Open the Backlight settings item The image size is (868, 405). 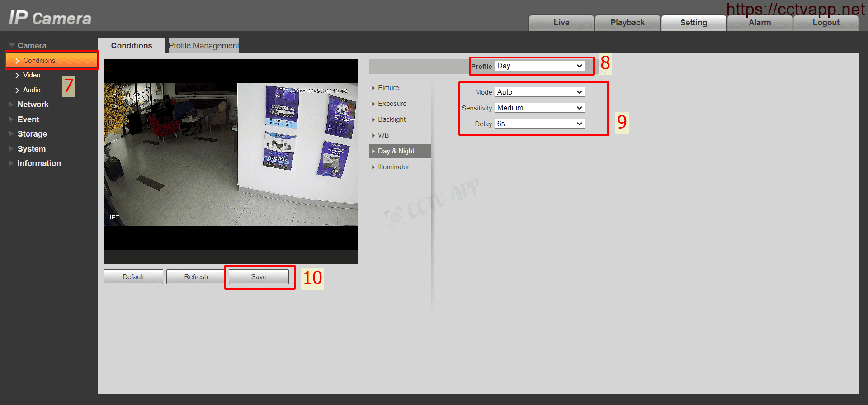[x=392, y=119]
